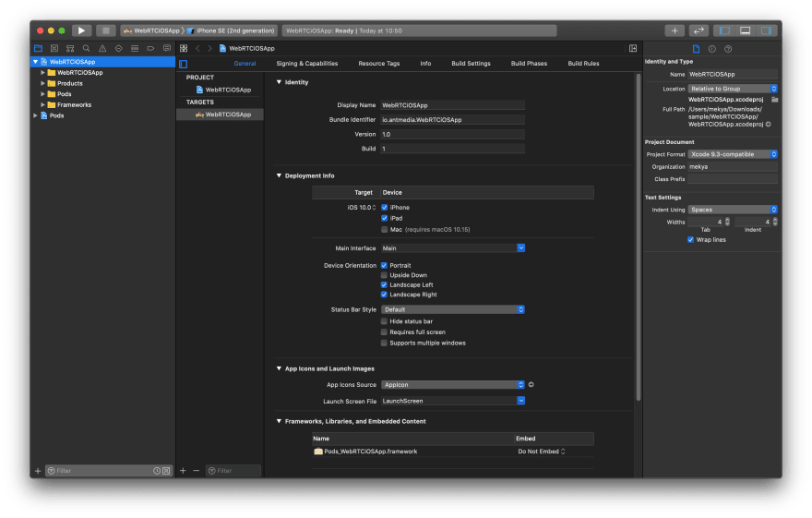Select the File inspector icon

pyautogui.click(x=696, y=49)
